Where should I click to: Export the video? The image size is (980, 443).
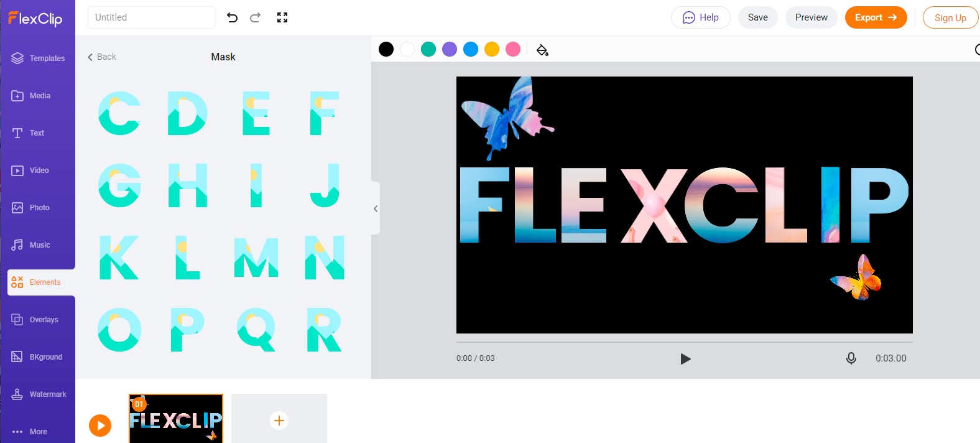click(x=876, y=17)
